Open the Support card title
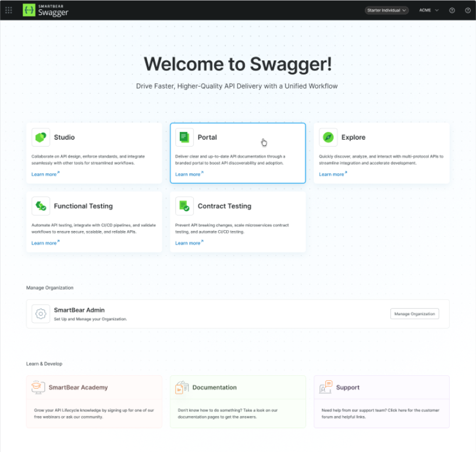 pyautogui.click(x=347, y=387)
